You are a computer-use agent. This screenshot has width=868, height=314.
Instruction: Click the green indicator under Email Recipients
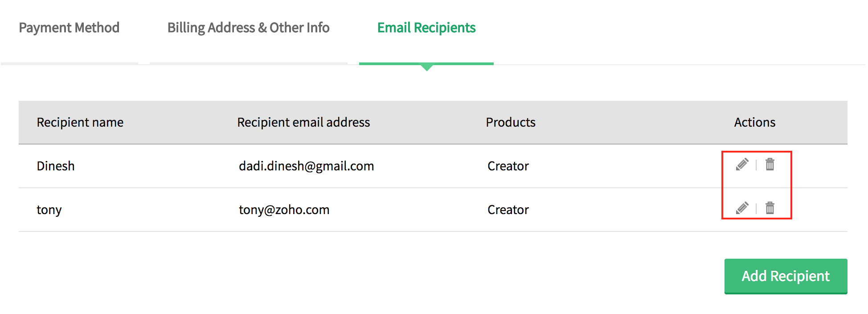[426, 66]
